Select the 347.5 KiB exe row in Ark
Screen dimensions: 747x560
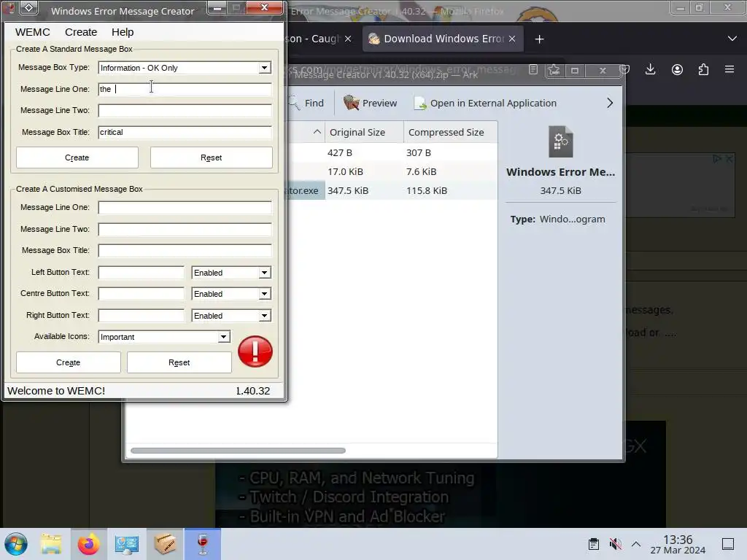pos(392,190)
